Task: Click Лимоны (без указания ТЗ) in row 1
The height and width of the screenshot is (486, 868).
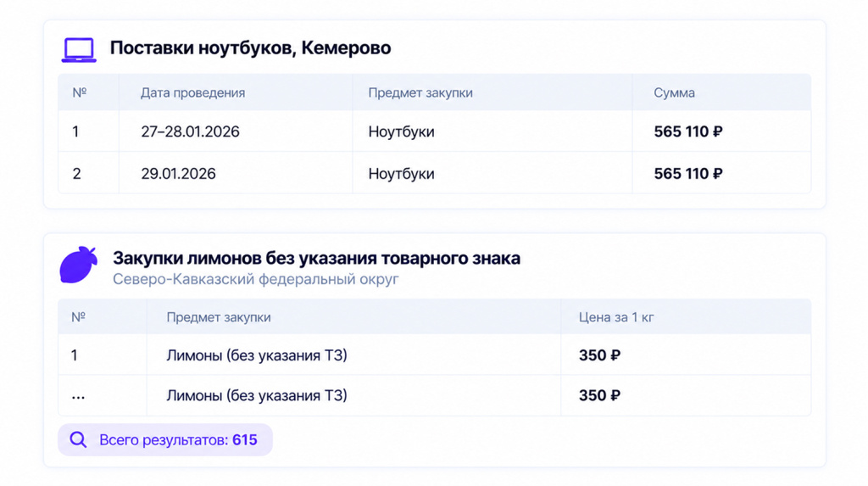Action: 257,355
